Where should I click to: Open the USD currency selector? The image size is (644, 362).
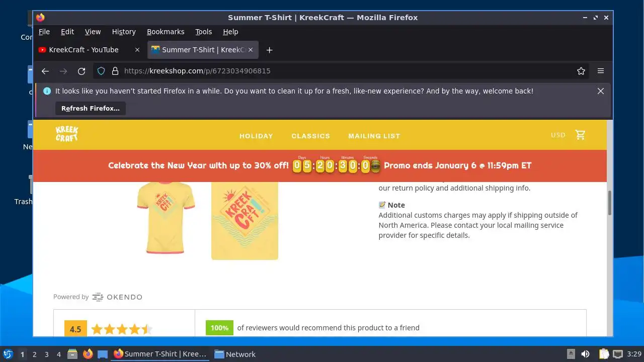click(x=558, y=135)
